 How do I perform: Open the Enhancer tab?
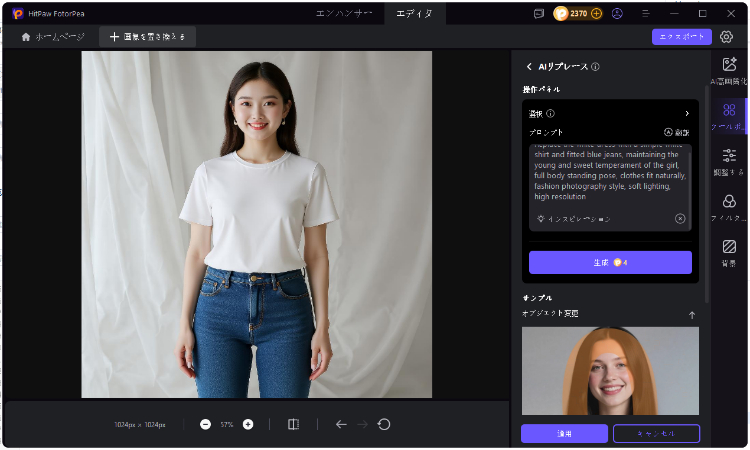coord(344,13)
